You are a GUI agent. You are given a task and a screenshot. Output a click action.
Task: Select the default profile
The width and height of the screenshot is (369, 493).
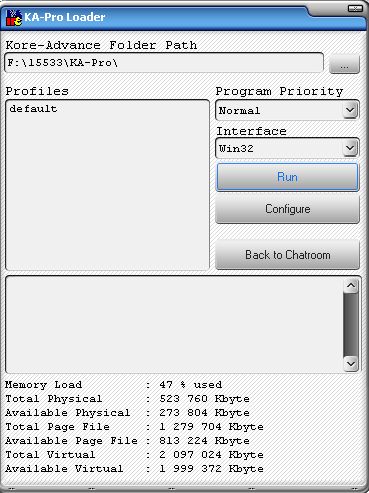tap(33, 109)
